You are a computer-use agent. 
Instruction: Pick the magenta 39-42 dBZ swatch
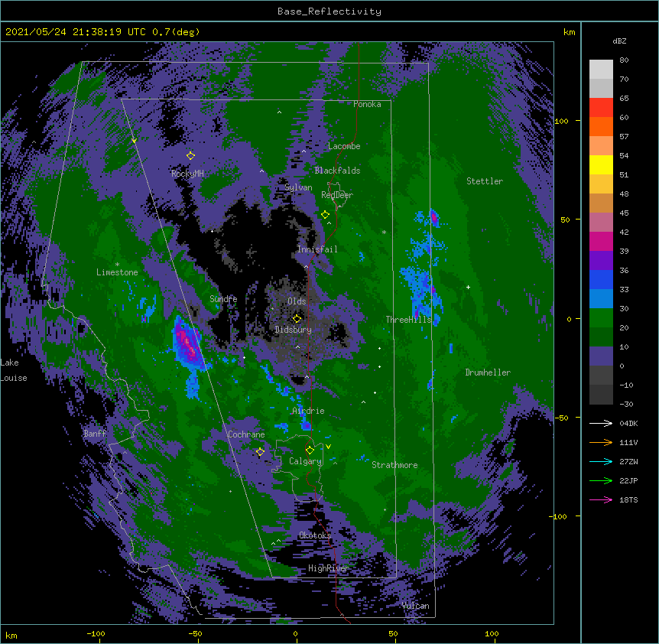601,241
